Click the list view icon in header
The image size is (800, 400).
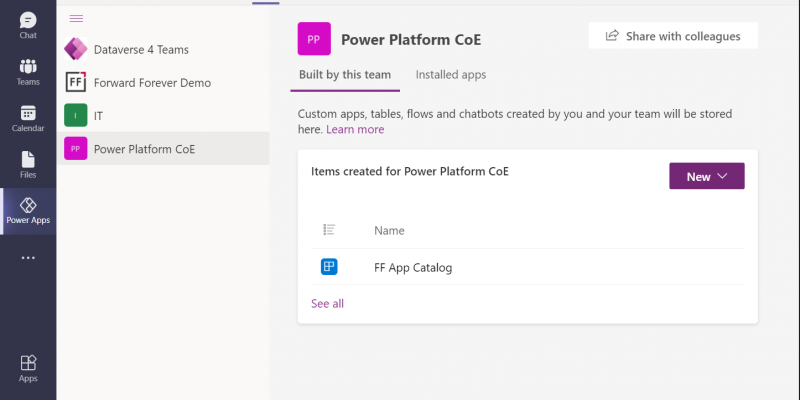click(x=329, y=230)
